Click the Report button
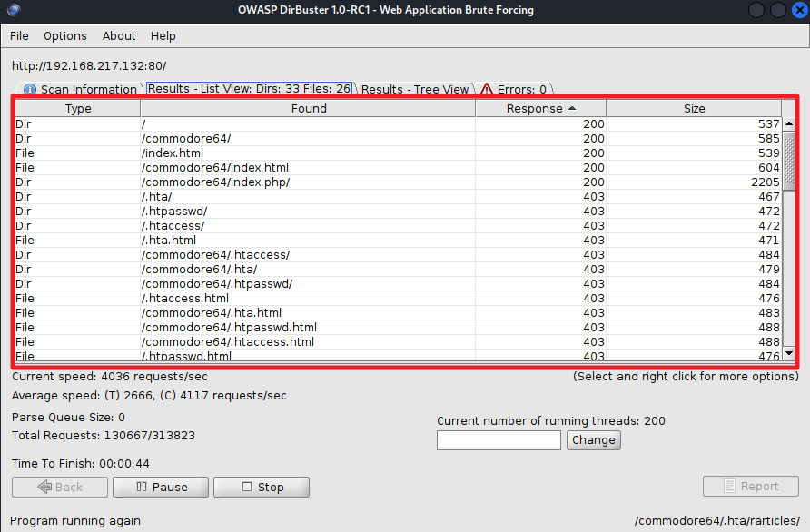 [x=751, y=486]
